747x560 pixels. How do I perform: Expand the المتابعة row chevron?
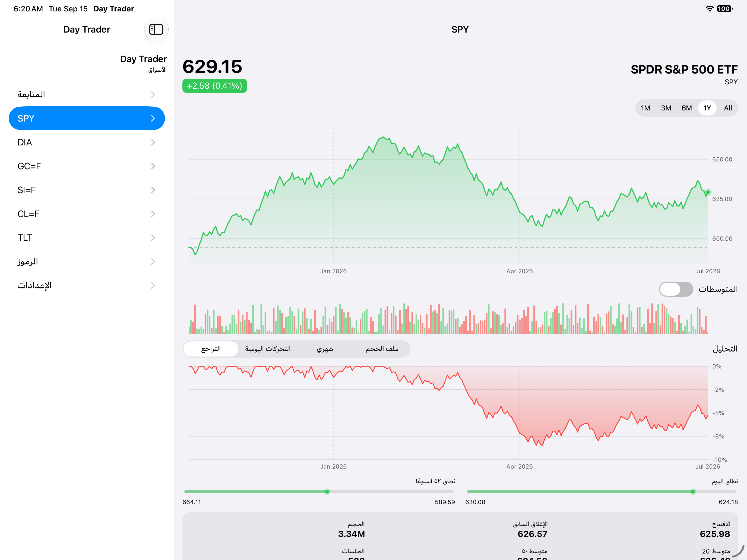coord(153,94)
